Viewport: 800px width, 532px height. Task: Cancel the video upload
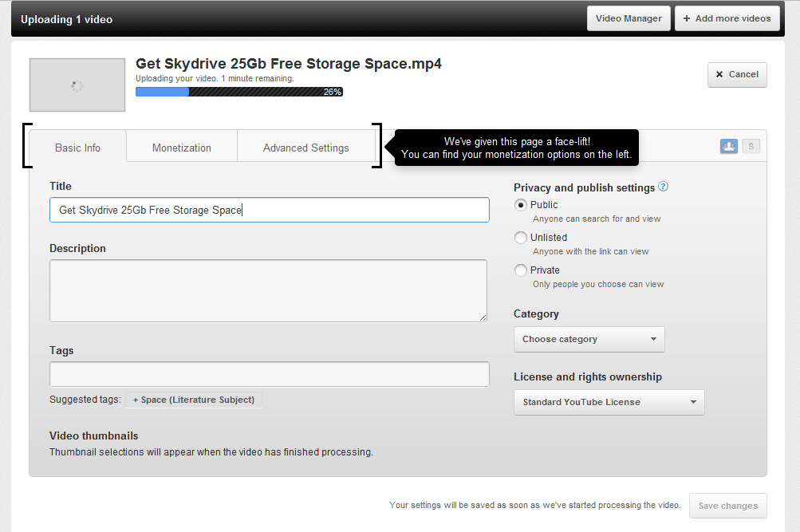737,74
